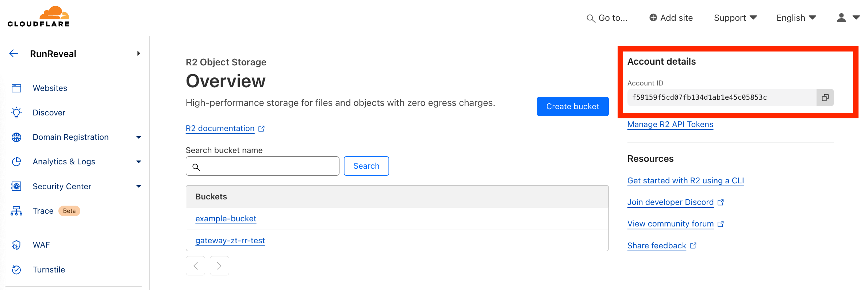This screenshot has width=868, height=290.
Task: Click the WAF shield icon
Action: 16,245
